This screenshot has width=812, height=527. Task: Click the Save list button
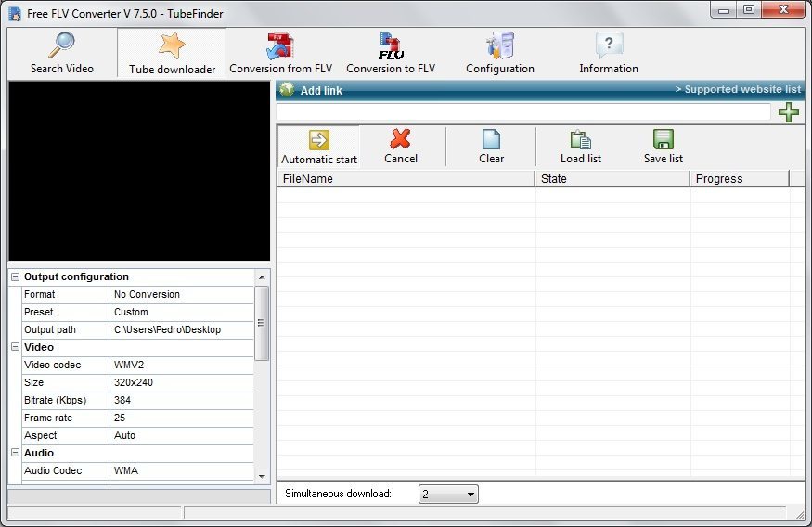point(663,147)
